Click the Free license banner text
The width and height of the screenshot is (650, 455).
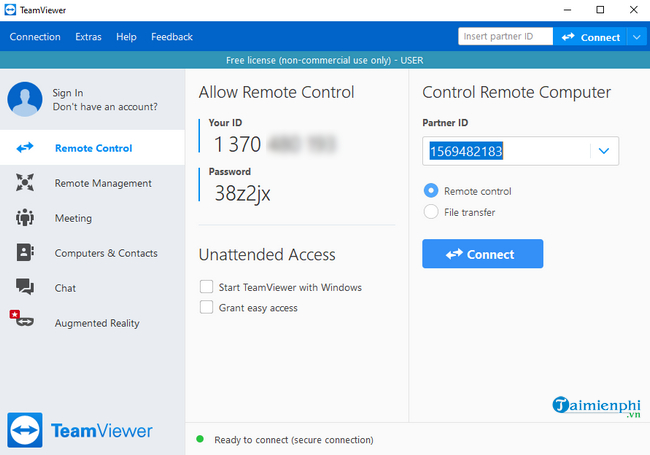coord(325,60)
